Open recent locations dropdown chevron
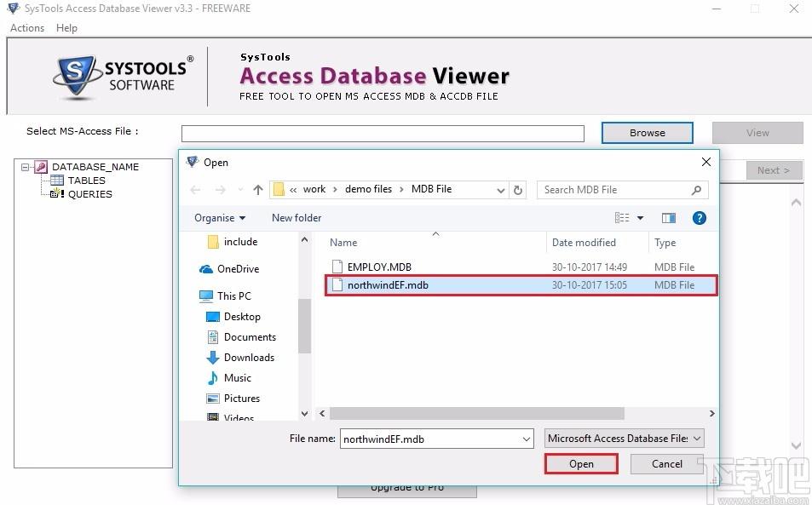This screenshot has width=812, height=505. pyautogui.click(x=241, y=190)
